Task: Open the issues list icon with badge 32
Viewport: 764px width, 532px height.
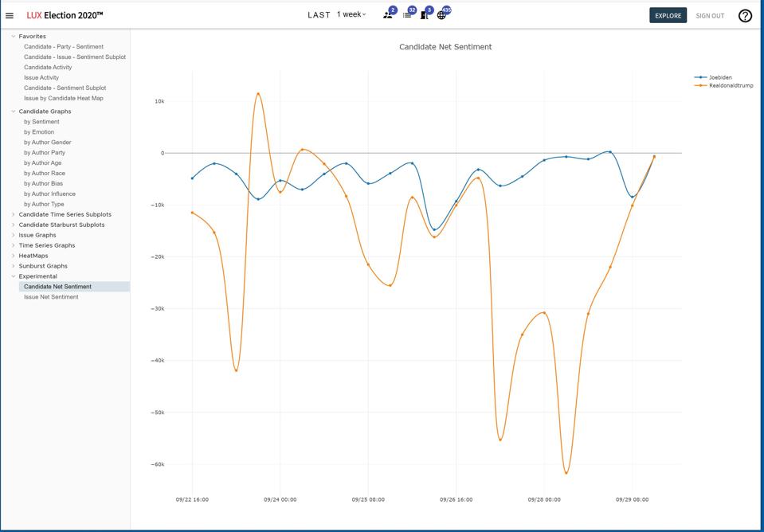Action: tap(407, 15)
